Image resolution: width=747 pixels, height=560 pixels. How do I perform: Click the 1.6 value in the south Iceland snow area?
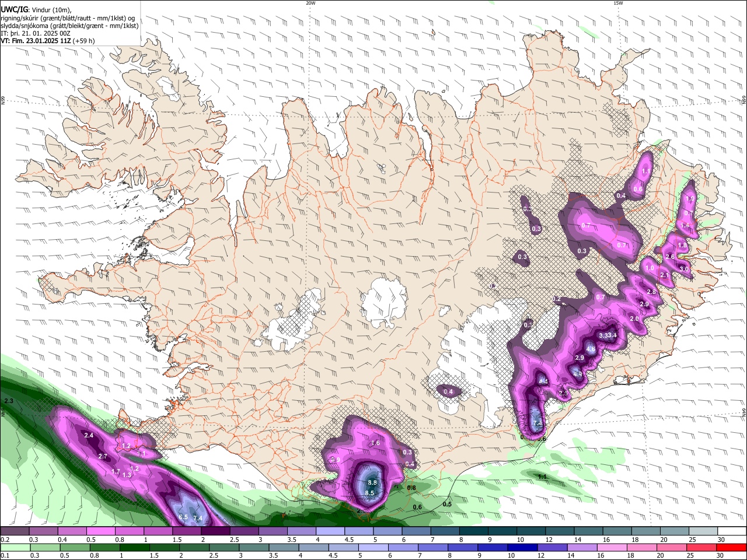coord(375,443)
